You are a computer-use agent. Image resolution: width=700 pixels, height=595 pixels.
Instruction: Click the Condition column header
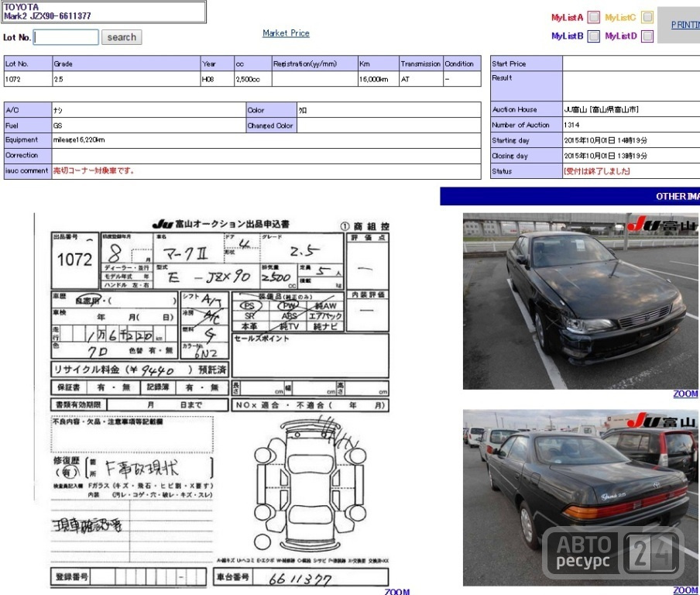pyautogui.click(x=462, y=64)
